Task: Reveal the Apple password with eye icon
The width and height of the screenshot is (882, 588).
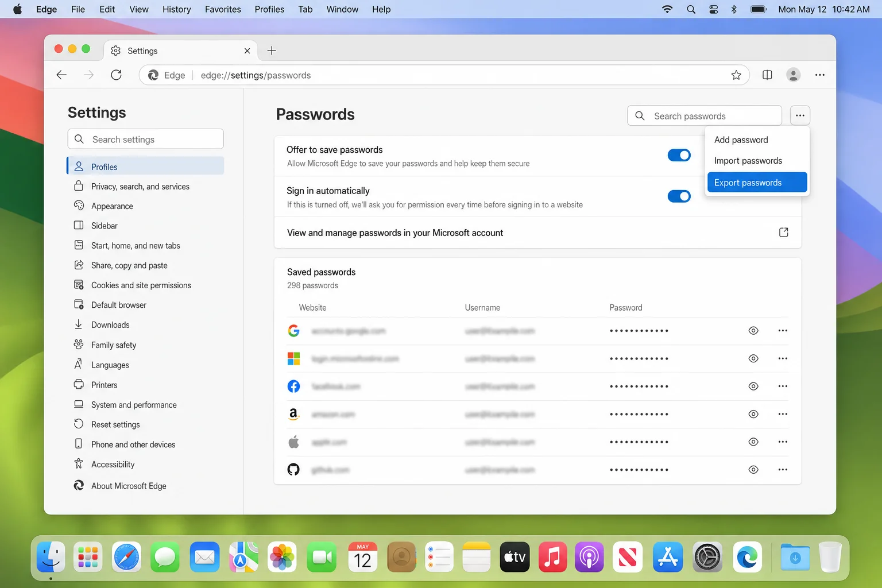Action: (753, 442)
